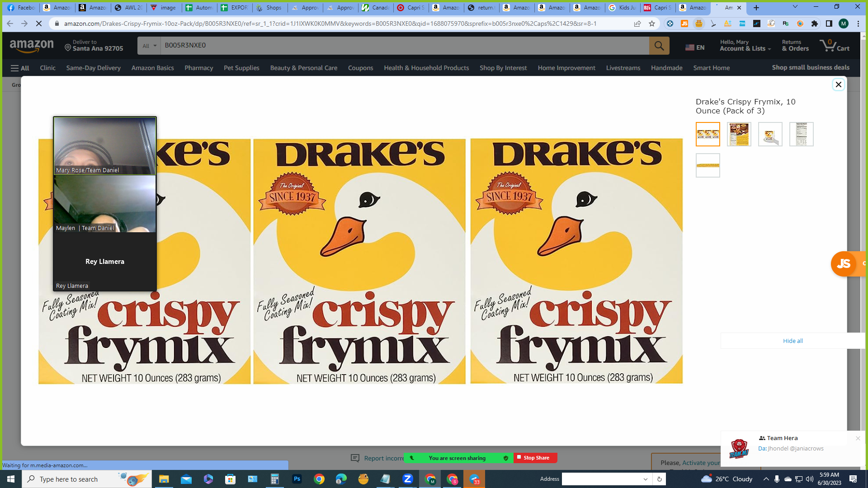Click the Report incorrect product info icon
Image resolution: width=868 pixels, height=488 pixels.
(x=355, y=458)
